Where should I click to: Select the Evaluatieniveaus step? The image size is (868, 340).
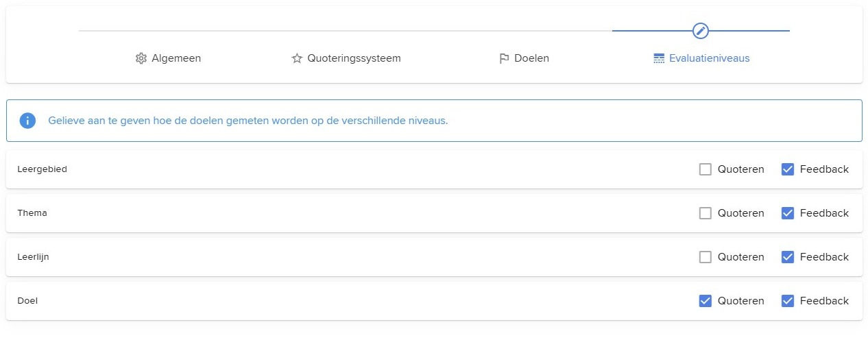(x=701, y=58)
